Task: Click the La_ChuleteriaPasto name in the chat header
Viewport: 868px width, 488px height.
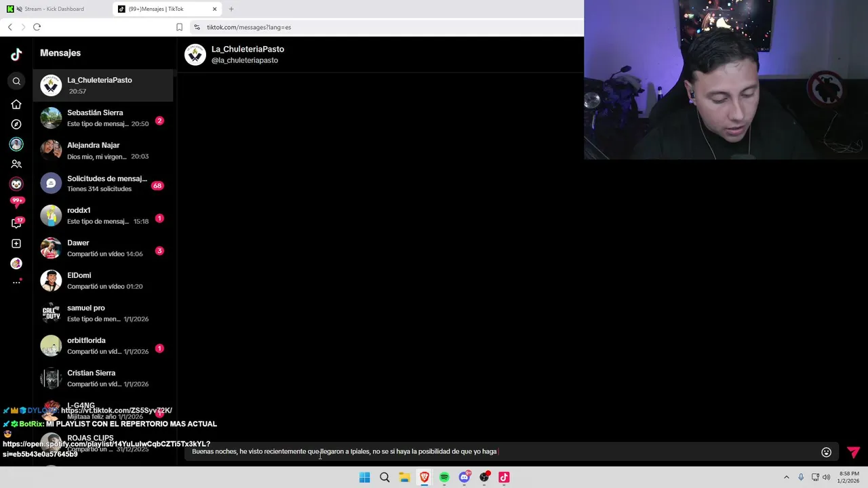Action: 248,49
